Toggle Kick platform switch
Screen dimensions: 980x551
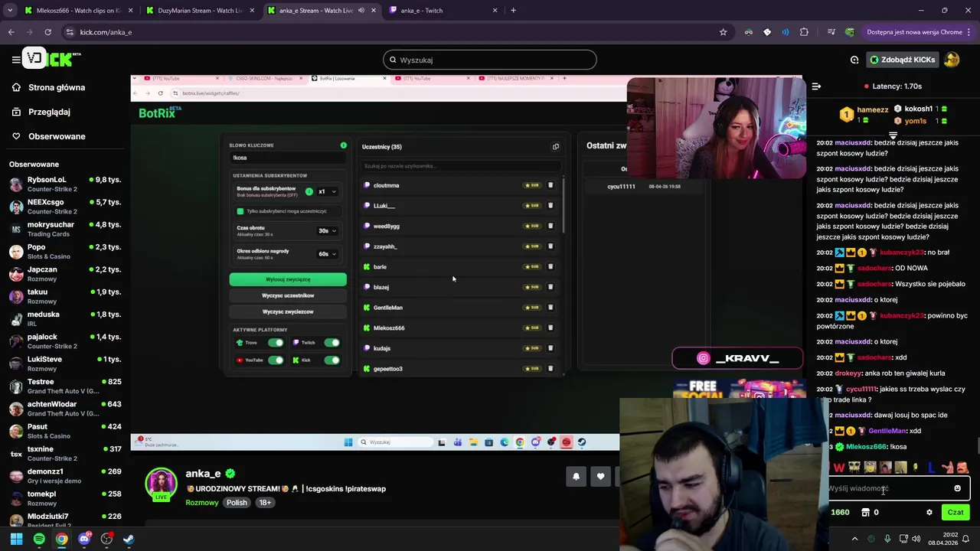(332, 360)
